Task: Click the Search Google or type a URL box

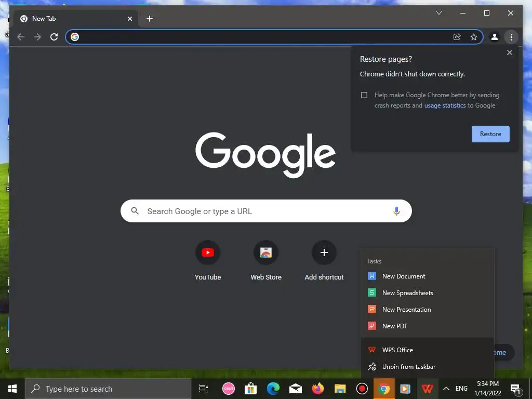Action: click(x=266, y=211)
